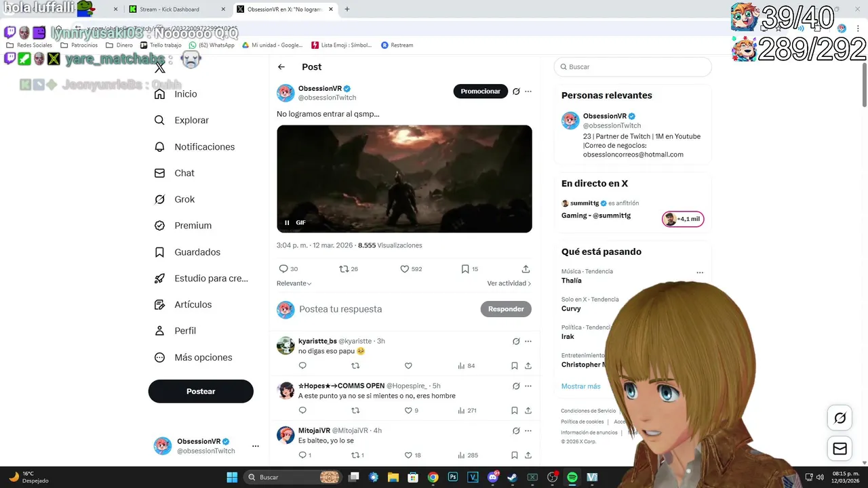Image resolution: width=868 pixels, height=488 pixels.
Task: Open floating messages envelope button
Action: [840, 449]
